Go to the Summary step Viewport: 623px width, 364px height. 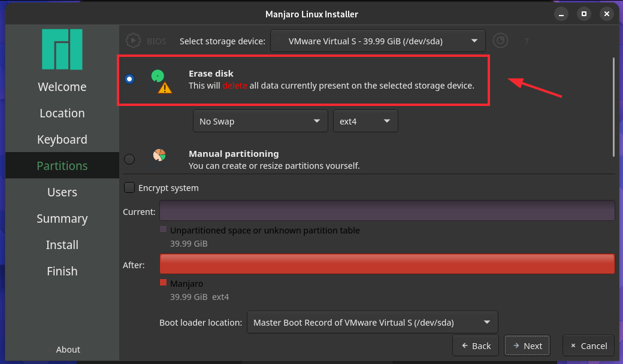point(62,219)
